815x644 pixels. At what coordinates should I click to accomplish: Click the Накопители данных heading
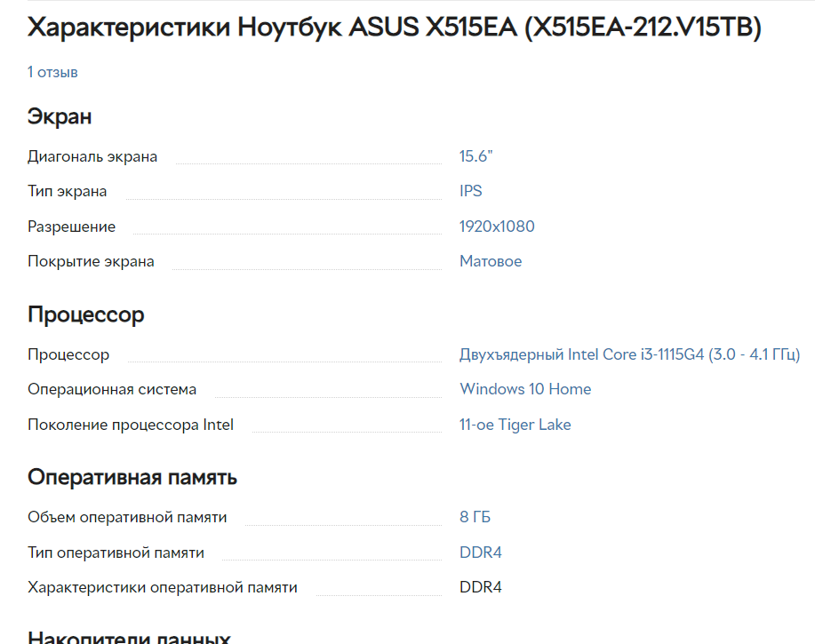[x=129, y=637]
